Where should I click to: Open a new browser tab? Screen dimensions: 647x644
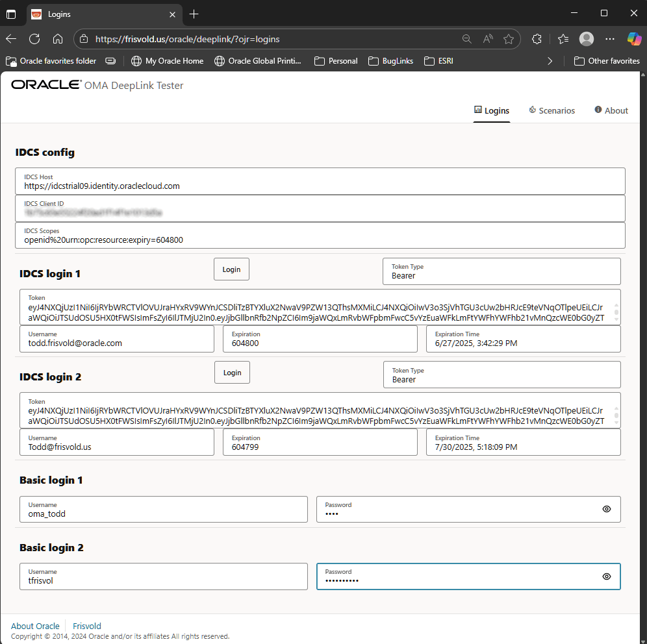(x=194, y=14)
